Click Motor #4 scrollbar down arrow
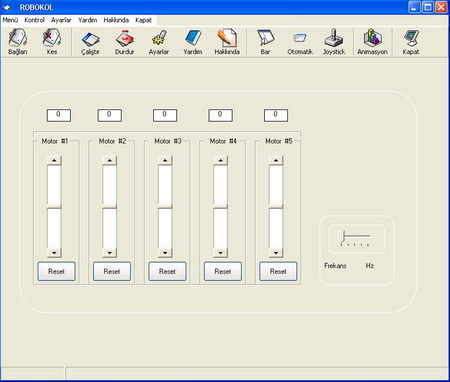The width and height of the screenshot is (450, 382). coord(220,253)
